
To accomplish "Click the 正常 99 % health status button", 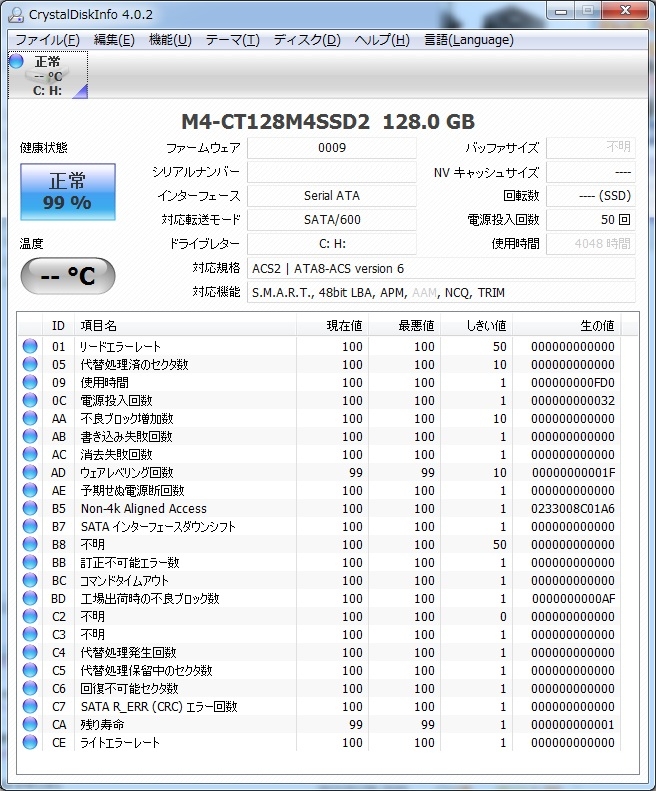I will [68, 192].
